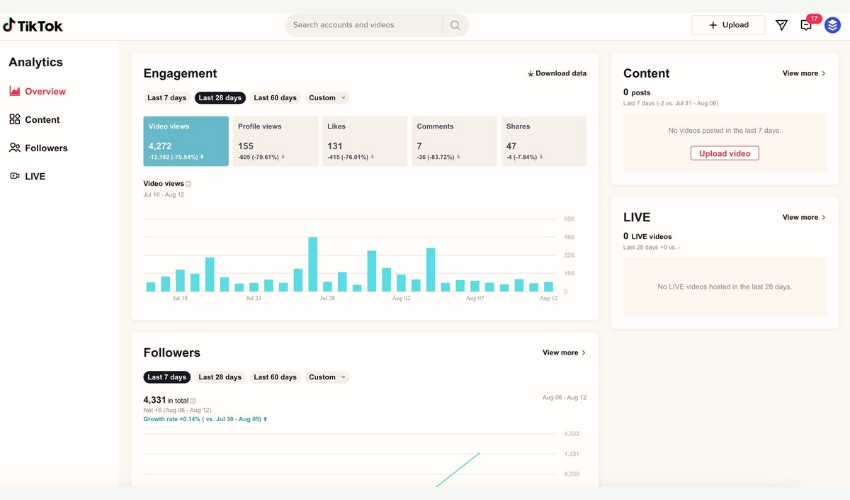Click the 'Aug 02' axis label in chart
Screen dimensions: 850x500
401,298
